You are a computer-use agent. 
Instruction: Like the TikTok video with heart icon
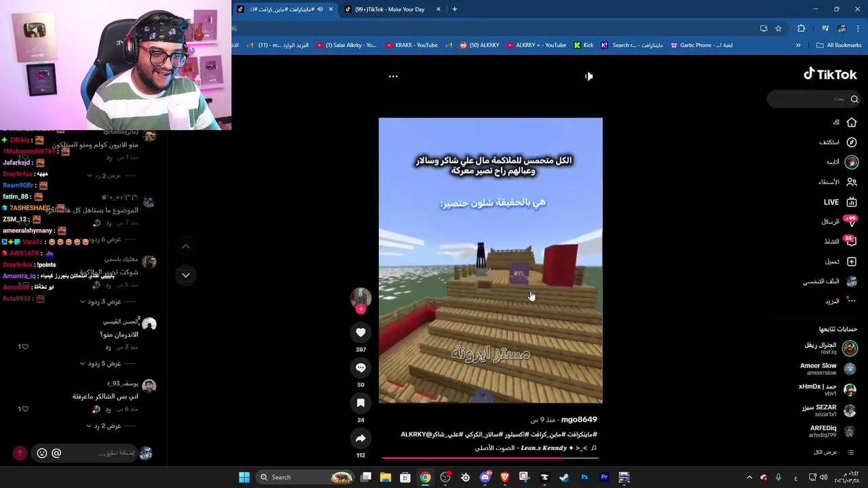[x=361, y=332]
